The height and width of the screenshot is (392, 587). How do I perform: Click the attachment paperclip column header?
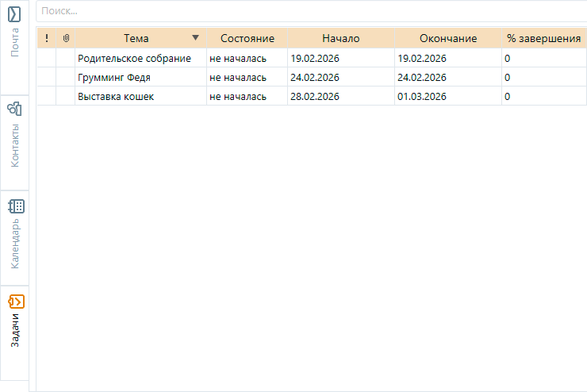coord(66,38)
